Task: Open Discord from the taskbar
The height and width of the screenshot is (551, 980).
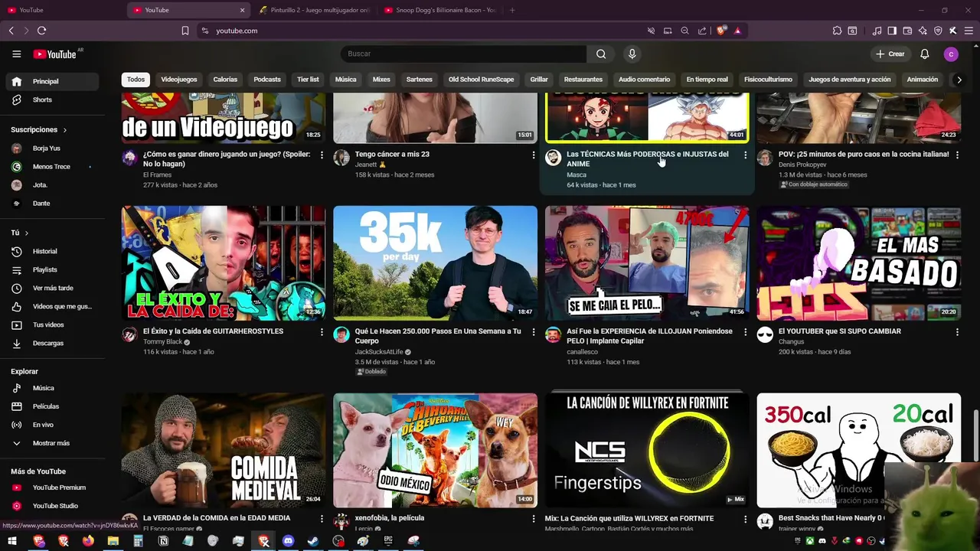Action: 288,541
